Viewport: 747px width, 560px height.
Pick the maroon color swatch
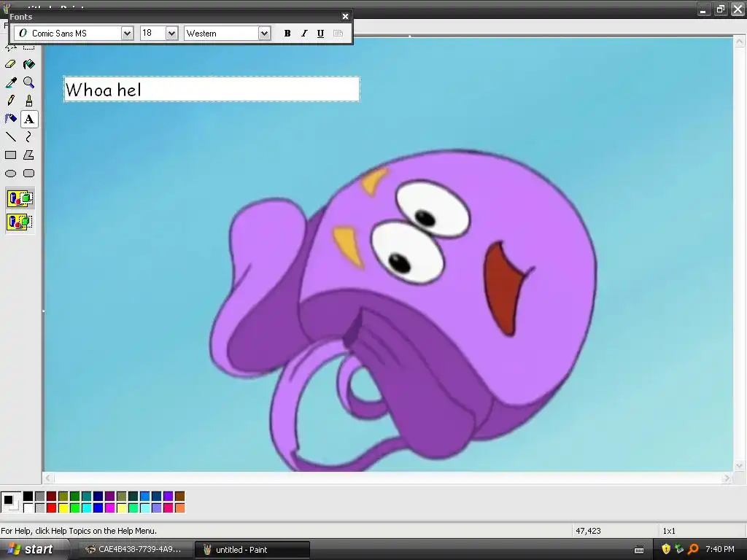click(52, 497)
